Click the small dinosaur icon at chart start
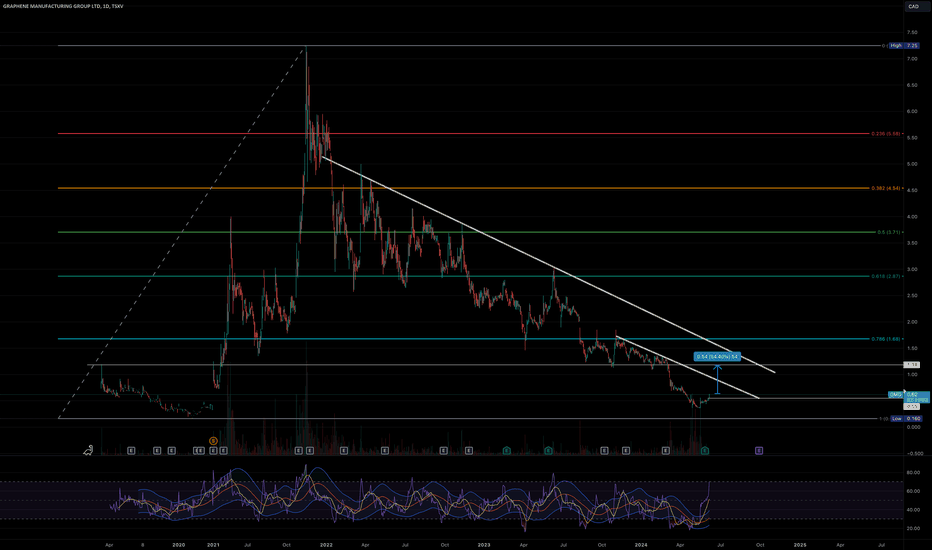 [x=88, y=451]
